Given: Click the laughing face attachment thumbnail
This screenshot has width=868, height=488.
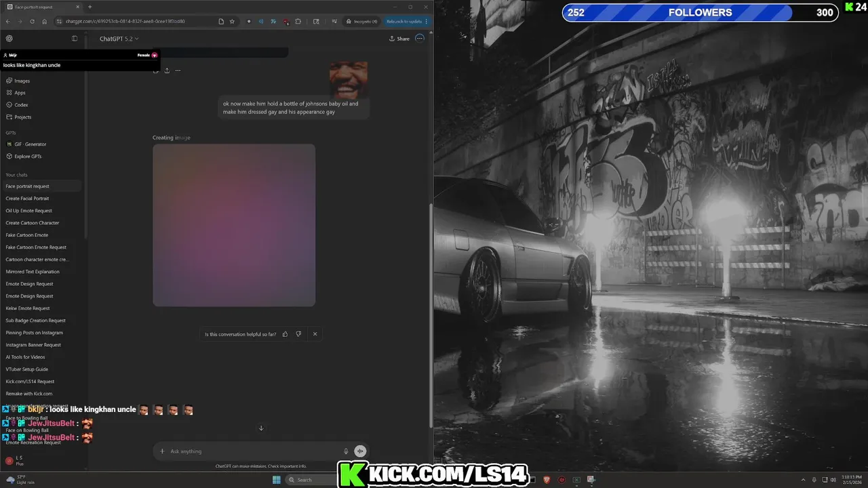Looking at the screenshot, I should [349, 80].
